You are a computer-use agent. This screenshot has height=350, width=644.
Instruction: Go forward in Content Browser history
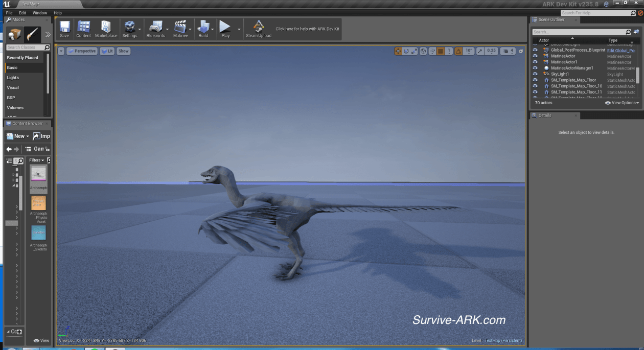pos(16,149)
